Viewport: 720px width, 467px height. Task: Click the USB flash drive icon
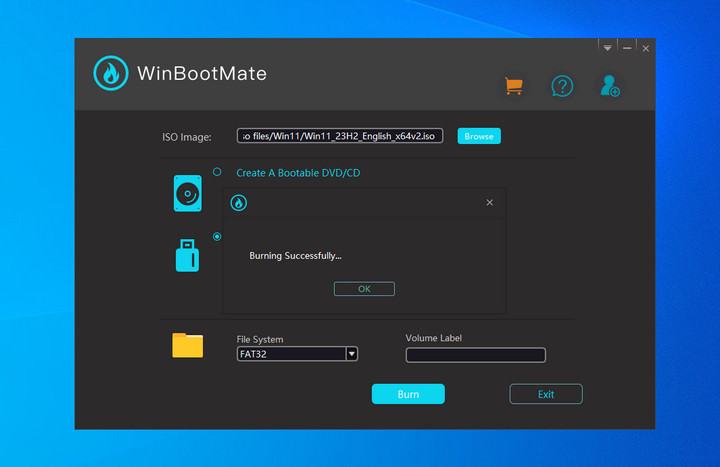click(187, 255)
